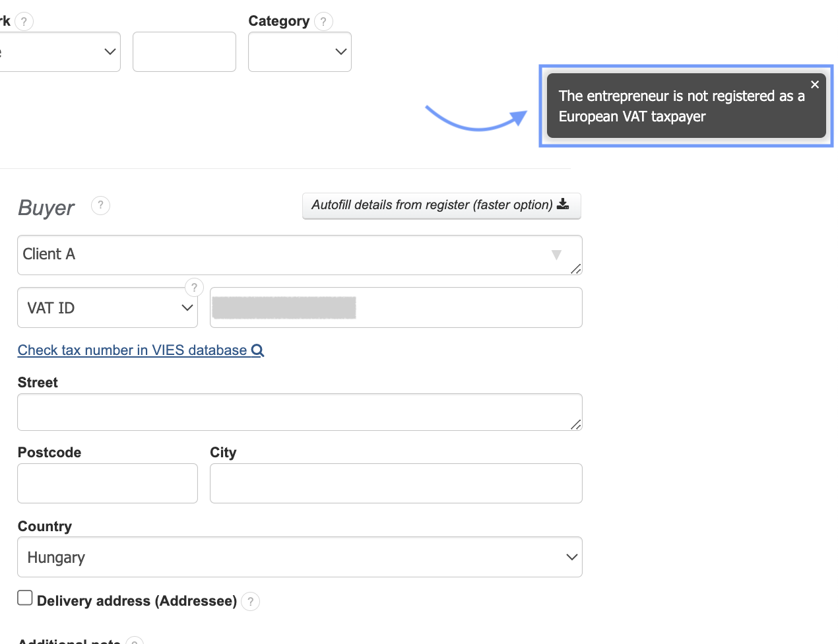Screen dimensions: 838x644
Task: Open the Category dropdown
Action: (300, 52)
